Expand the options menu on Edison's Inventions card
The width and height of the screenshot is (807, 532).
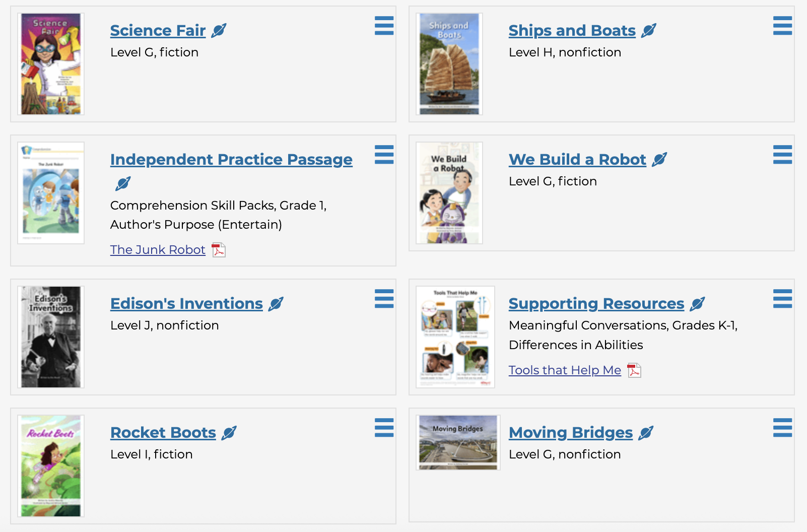[x=384, y=299]
